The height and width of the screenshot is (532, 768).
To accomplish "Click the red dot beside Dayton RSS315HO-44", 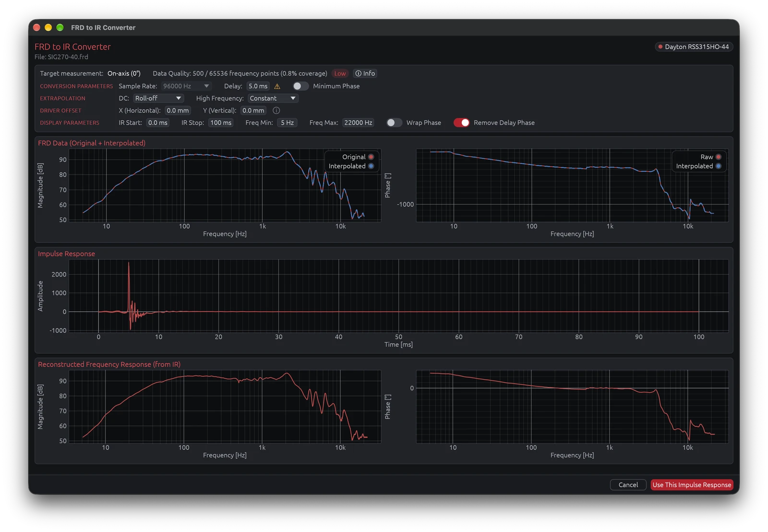I will (660, 47).
